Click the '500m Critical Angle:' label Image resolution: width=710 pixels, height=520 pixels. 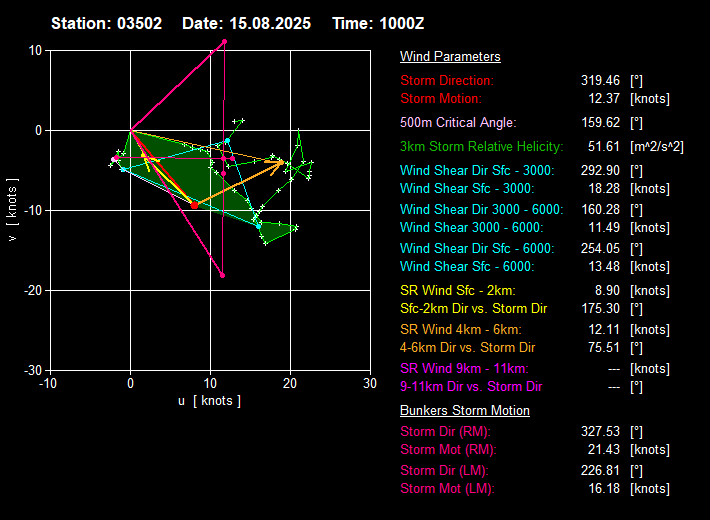pyautogui.click(x=458, y=123)
